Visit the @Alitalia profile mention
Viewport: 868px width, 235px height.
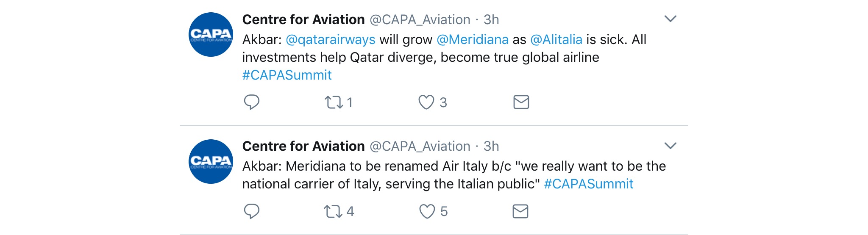[556, 39]
